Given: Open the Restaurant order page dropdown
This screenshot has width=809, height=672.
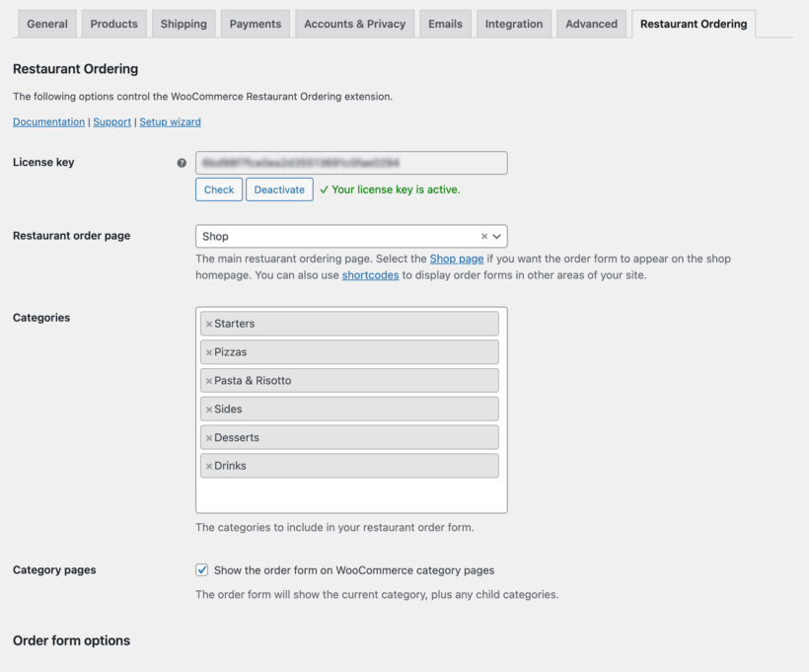Looking at the screenshot, I should tap(495, 236).
